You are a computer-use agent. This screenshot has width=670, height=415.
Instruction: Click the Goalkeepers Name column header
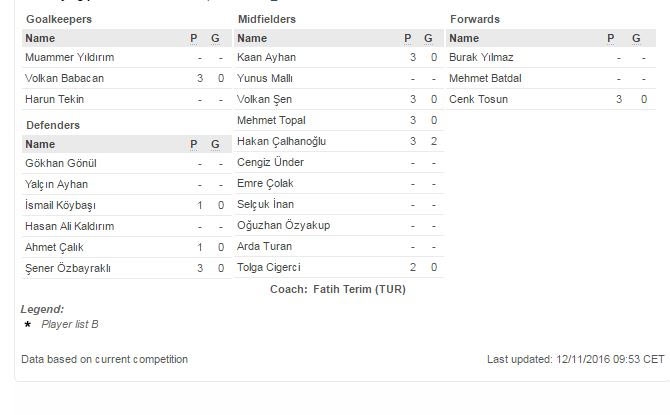(40, 38)
